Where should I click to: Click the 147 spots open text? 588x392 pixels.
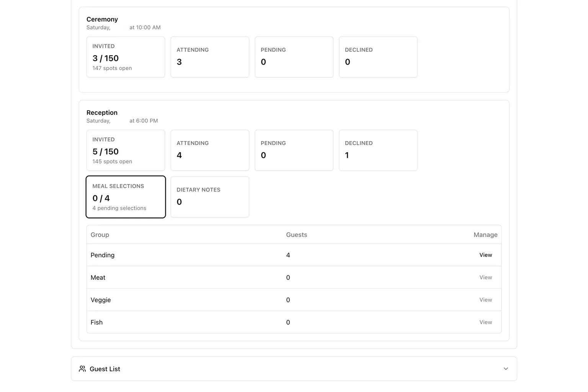coord(112,68)
